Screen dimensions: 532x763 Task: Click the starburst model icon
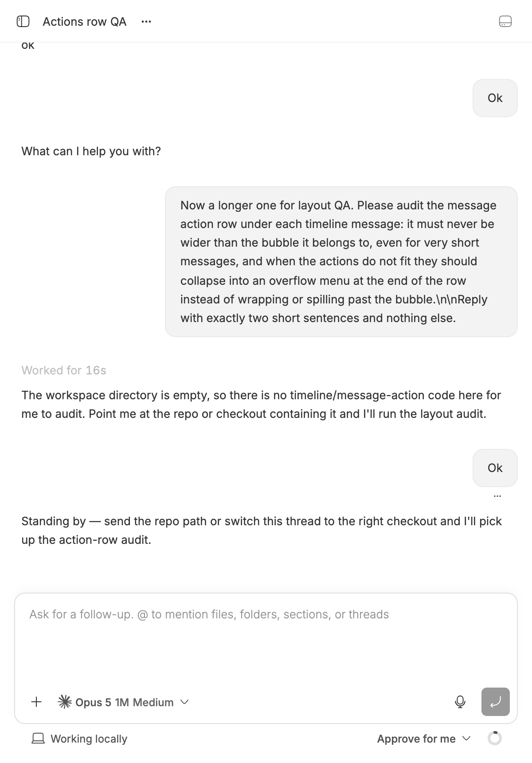pos(65,702)
